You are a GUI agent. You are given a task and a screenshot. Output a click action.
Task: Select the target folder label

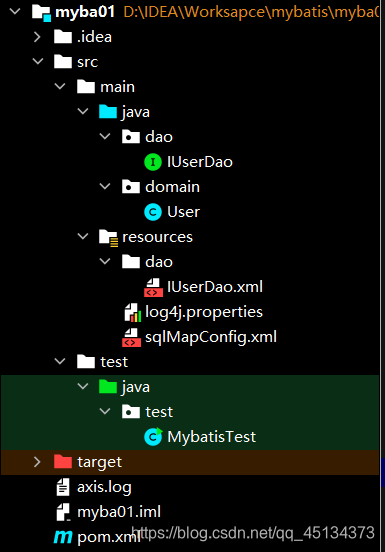(100, 462)
